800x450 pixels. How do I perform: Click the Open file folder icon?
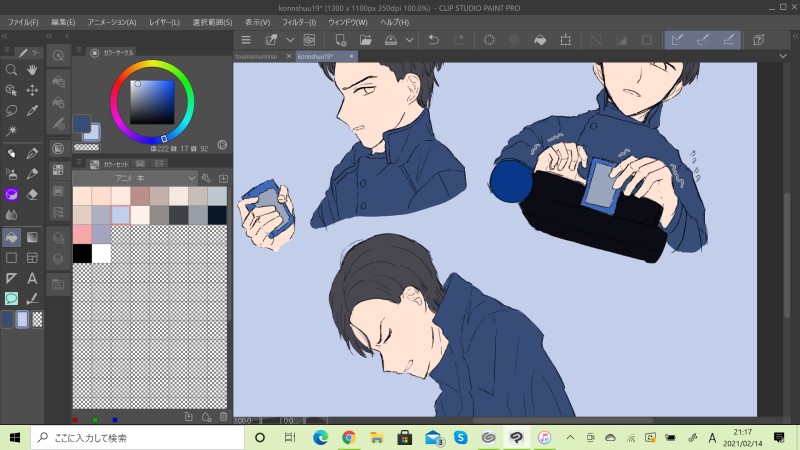pyautogui.click(x=365, y=40)
